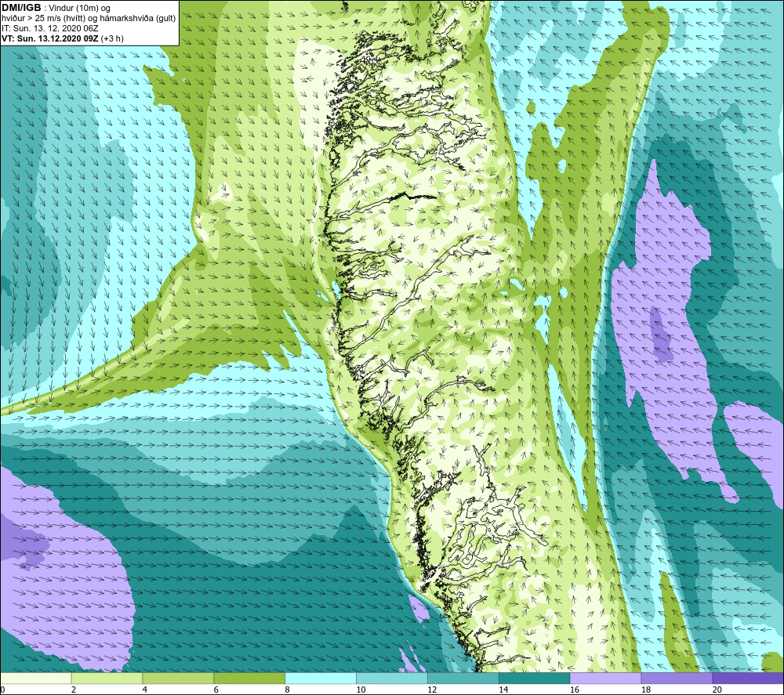Click the 10–12 m/s turquoise legend swatch
784x695 pixels.
392,678
